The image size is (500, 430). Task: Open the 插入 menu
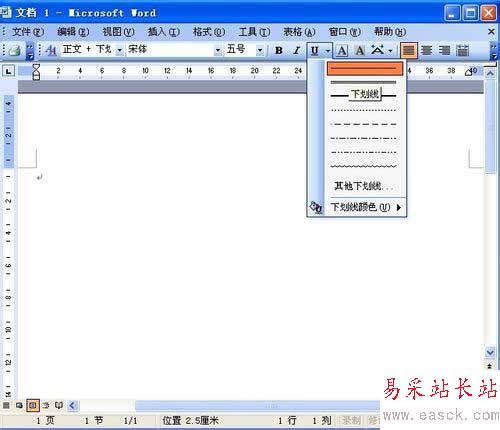(x=164, y=32)
